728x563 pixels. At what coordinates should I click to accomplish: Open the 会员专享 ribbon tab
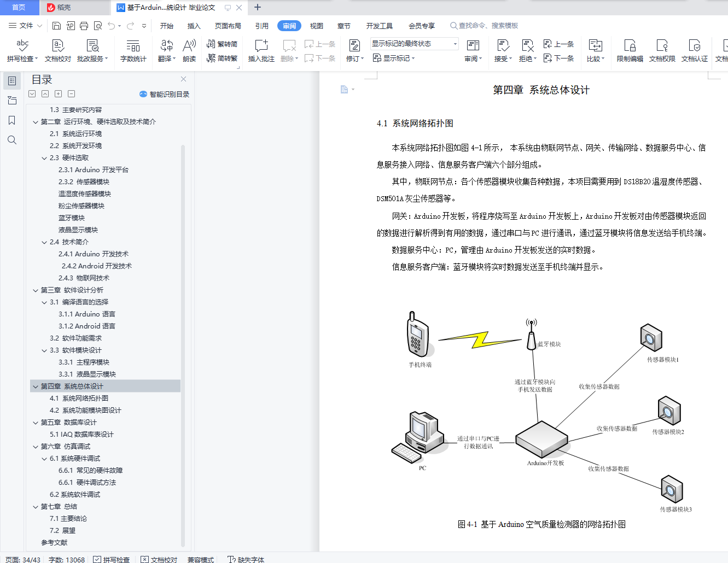point(422,26)
